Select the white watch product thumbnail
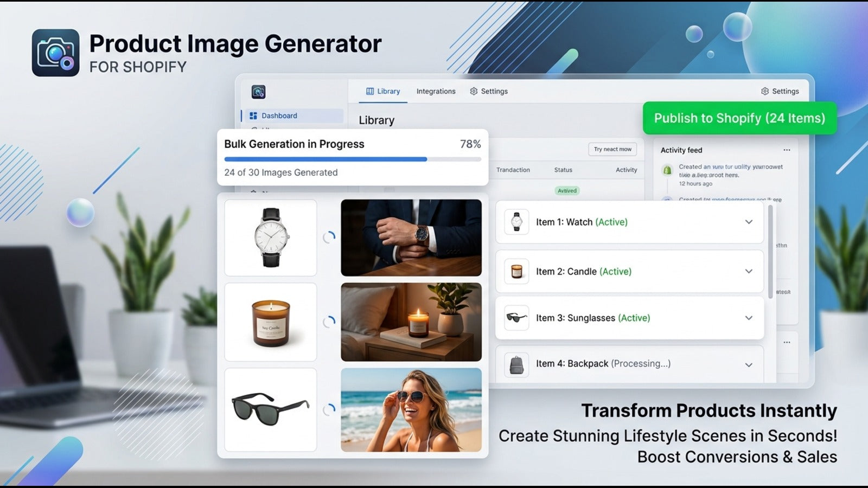The height and width of the screenshot is (488, 868). 271,237
